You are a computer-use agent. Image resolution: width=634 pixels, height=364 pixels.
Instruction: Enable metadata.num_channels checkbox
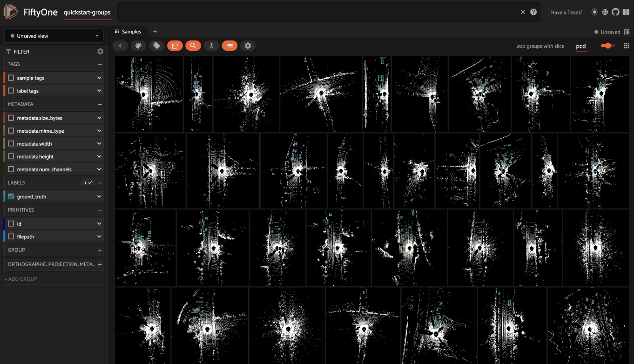pyautogui.click(x=11, y=169)
